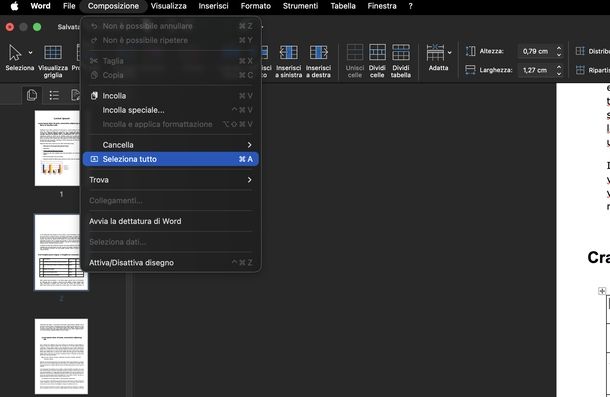Click Inserisci a sinistra column icon
The height and width of the screenshot is (397, 610).
click(x=289, y=53)
